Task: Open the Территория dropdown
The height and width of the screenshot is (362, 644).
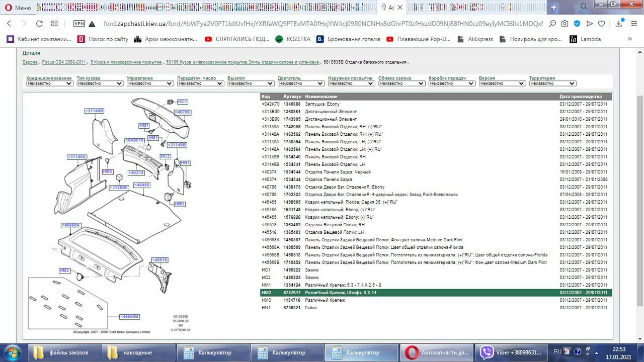Action: pyautogui.click(x=552, y=83)
